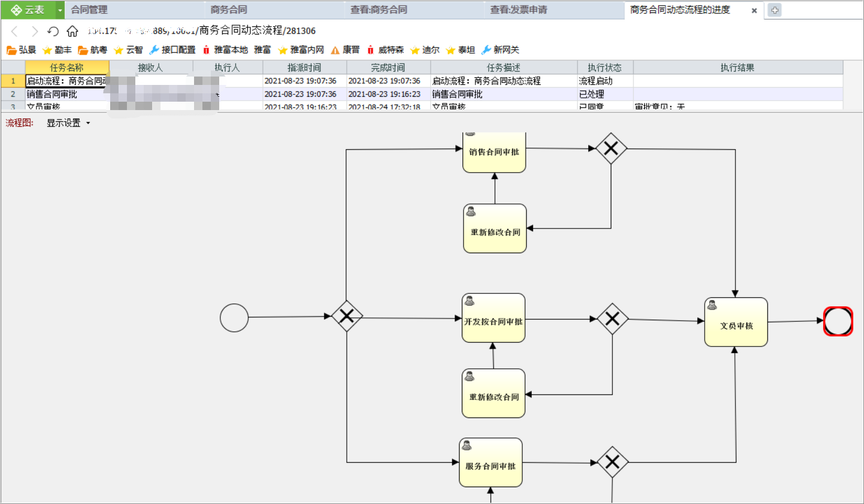864x504 pixels.
Task: Open the 威特森 bookmark
Action: click(x=385, y=50)
